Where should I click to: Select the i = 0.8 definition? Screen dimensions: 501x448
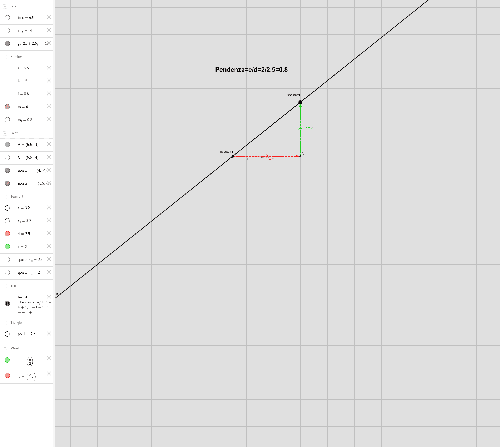click(x=23, y=94)
